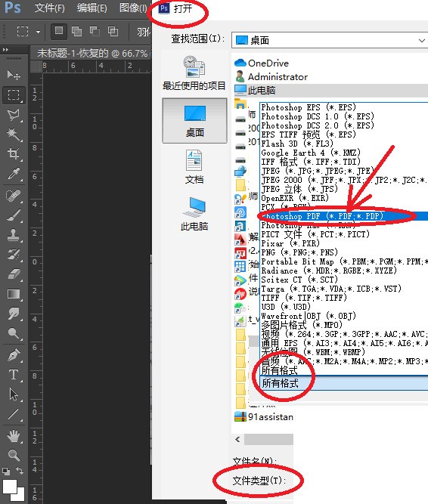Choose Photoshop DCS 1.0 format
This screenshot has width=428, height=504.
(x=344, y=116)
